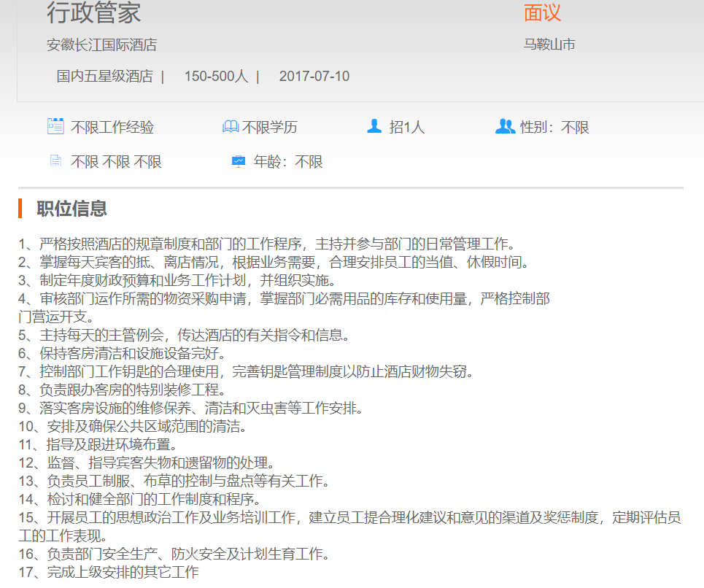
Task: Click the 不限学历 education requirement text
Action: 270,128
